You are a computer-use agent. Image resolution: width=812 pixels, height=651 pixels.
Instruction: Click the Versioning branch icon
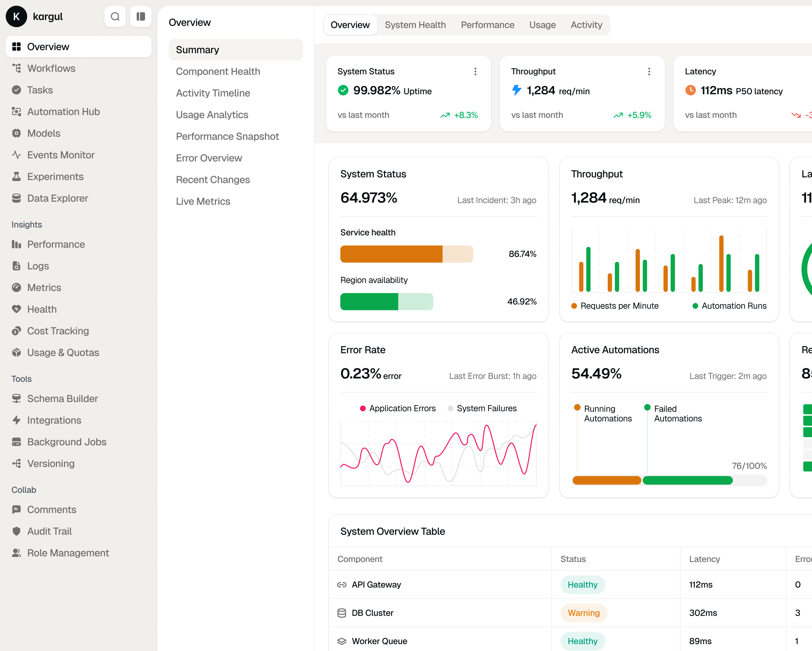[x=16, y=464]
